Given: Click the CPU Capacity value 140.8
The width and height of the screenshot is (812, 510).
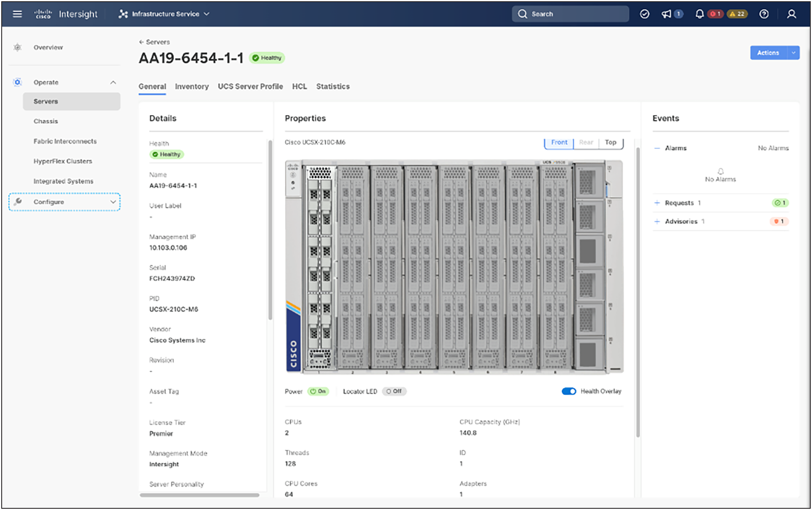Looking at the screenshot, I should [468, 433].
